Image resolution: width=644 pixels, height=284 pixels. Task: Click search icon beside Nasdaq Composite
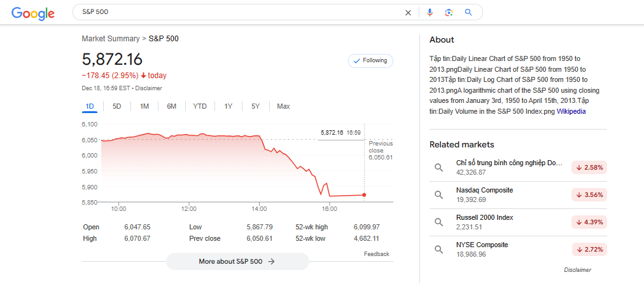pos(438,194)
